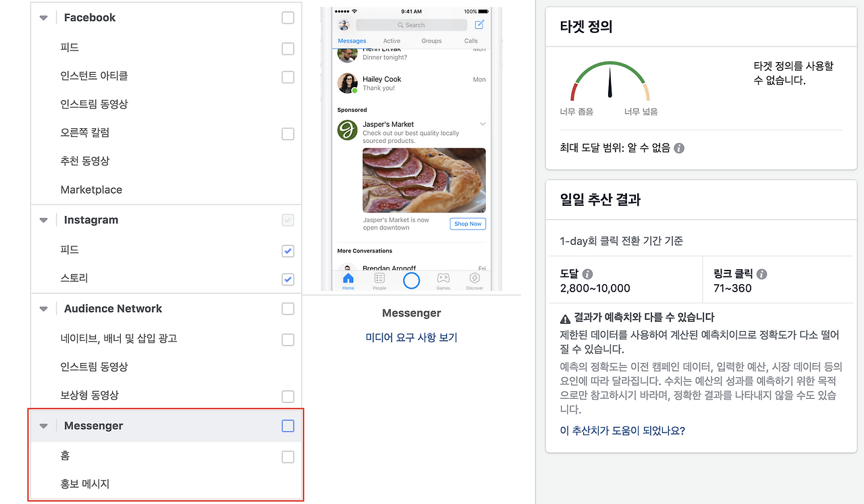Image resolution: width=864 pixels, height=504 pixels.
Task: Open the 미디어 요구 사항 보기 link
Action: pyautogui.click(x=412, y=337)
